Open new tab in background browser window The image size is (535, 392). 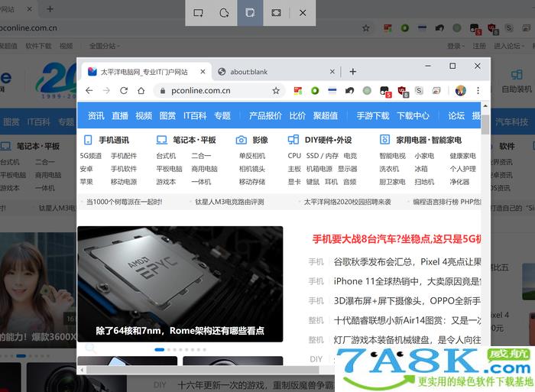click(x=50, y=9)
